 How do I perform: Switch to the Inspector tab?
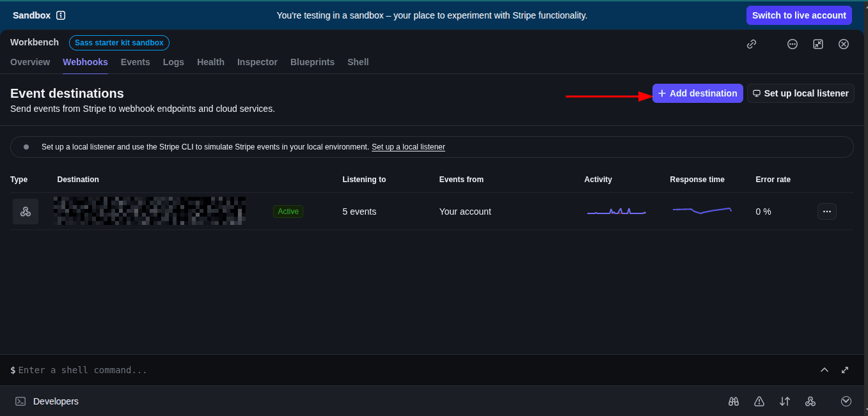tap(257, 62)
